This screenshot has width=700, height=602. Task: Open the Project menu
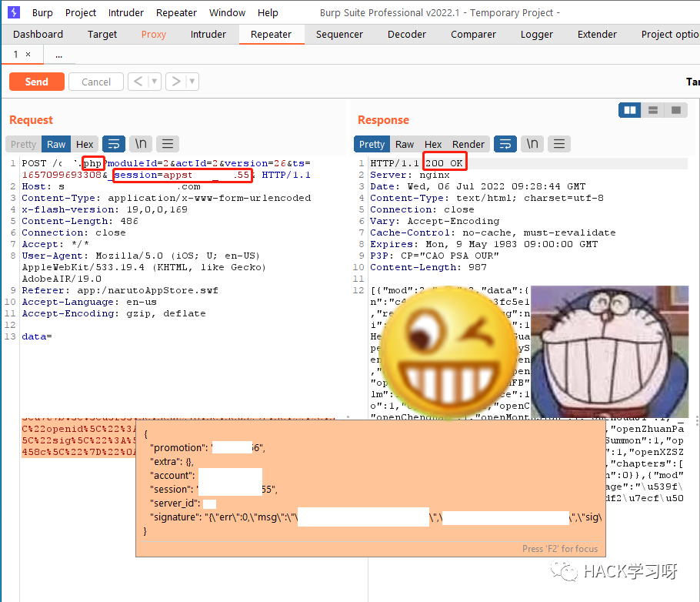[80, 13]
